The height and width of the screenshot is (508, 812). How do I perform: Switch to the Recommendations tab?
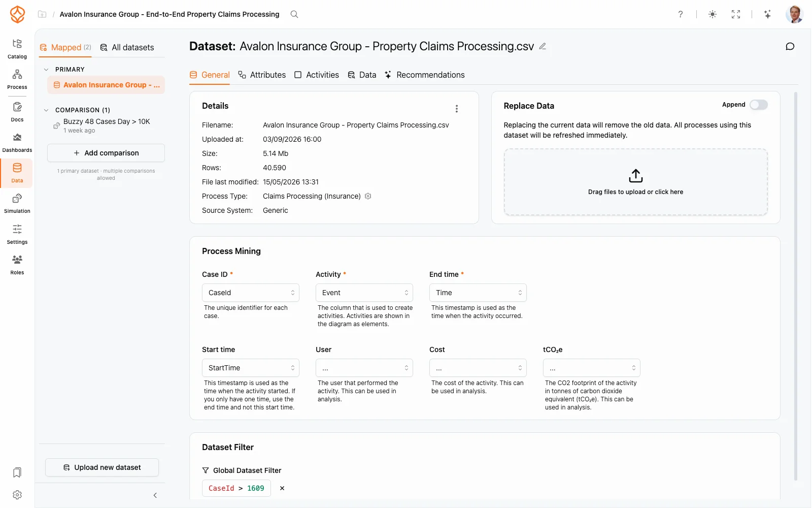[425, 75]
